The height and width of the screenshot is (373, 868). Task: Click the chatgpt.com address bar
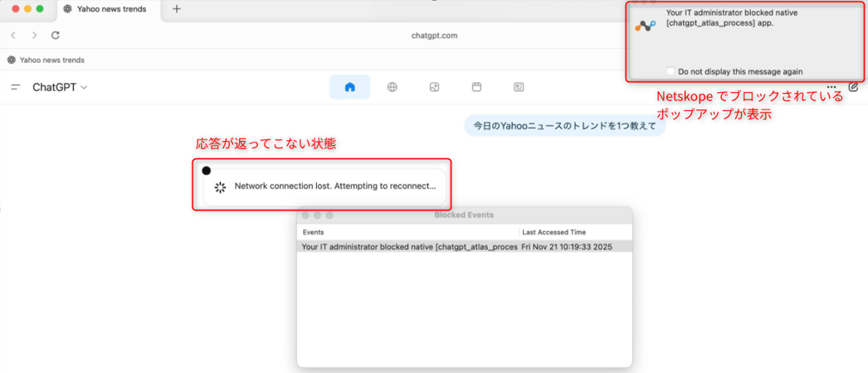tap(434, 36)
